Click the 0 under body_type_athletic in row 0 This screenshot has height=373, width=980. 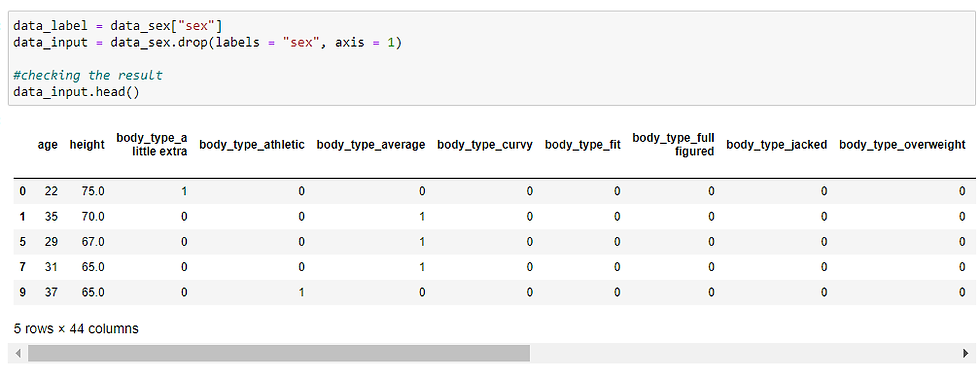(302, 191)
